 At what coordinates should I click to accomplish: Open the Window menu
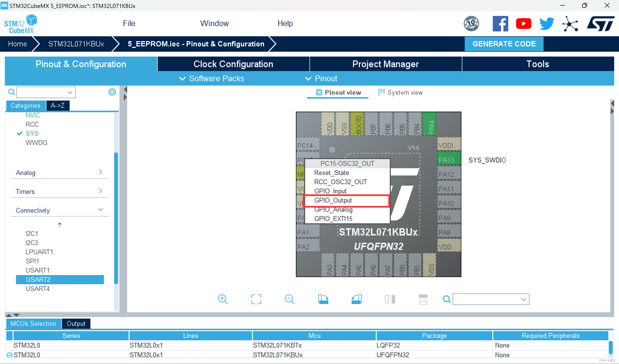tap(214, 23)
